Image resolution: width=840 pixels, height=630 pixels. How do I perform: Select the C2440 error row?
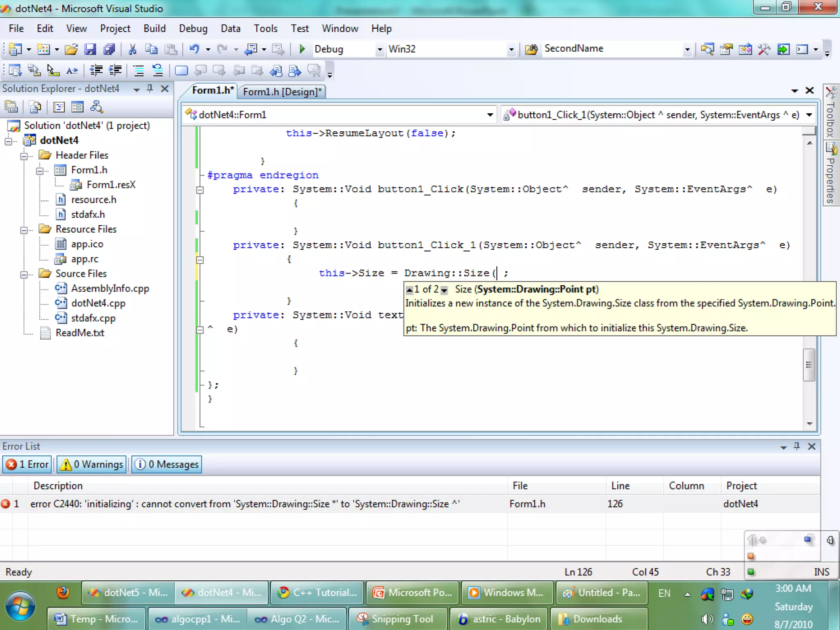pyautogui.click(x=246, y=504)
